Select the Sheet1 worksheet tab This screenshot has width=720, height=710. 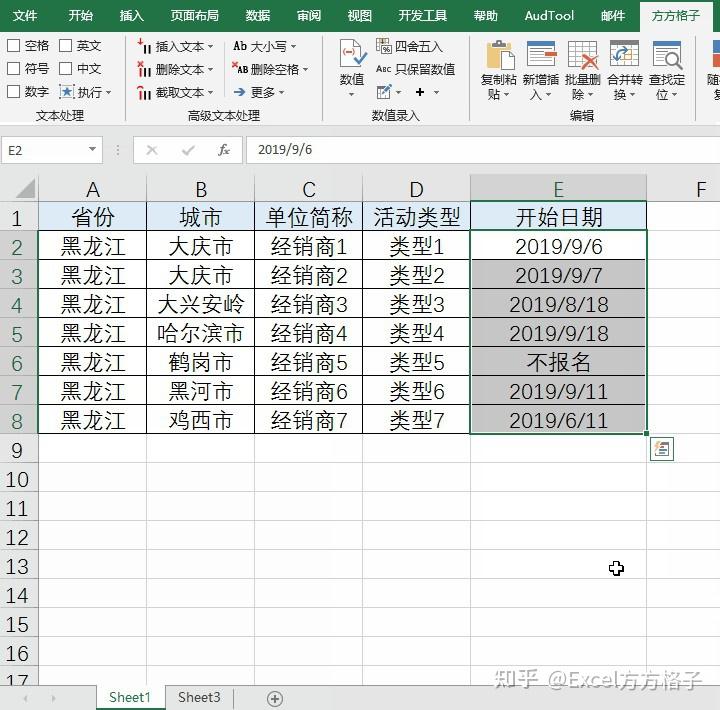130,698
